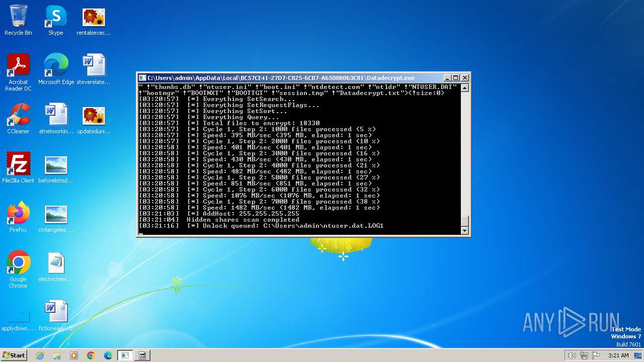
Task: Open CCleaner desktop shortcut
Action: [x=18, y=119]
